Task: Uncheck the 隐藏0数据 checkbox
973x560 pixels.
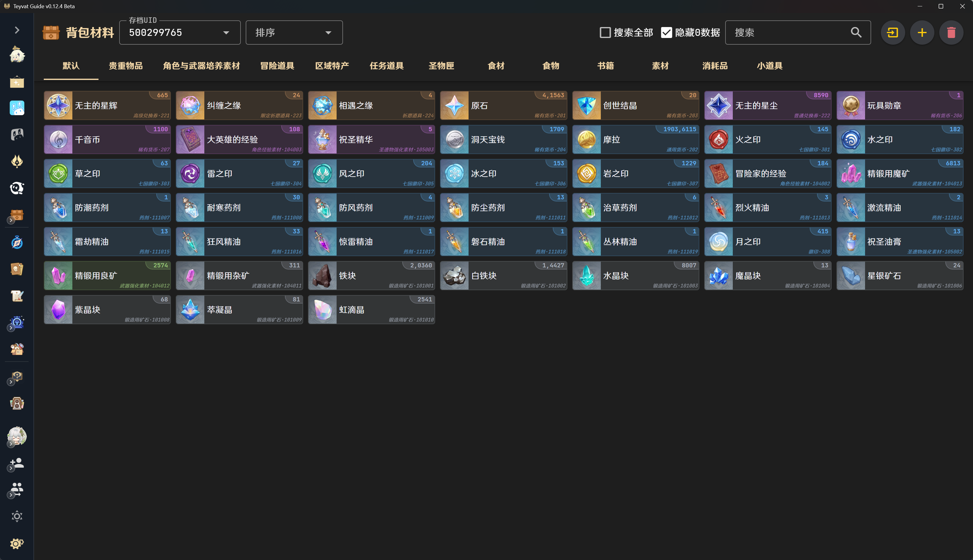Action: click(x=666, y=33)
